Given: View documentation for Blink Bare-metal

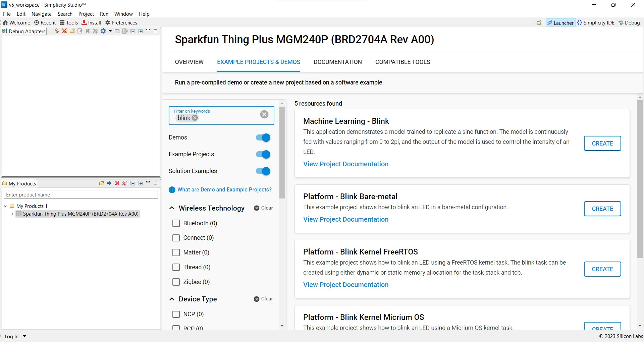Looking at the screenshot, I should [x=346, y=219].
